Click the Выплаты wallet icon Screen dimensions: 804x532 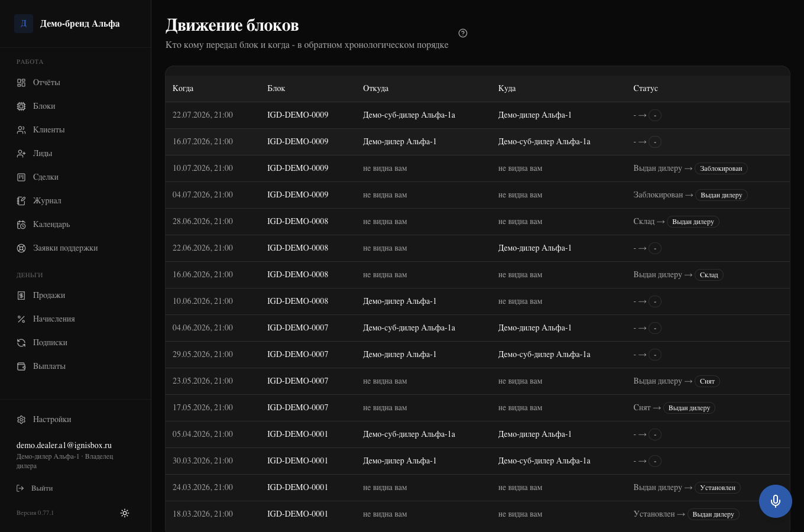pyautogui.click(x=21, y=366)
